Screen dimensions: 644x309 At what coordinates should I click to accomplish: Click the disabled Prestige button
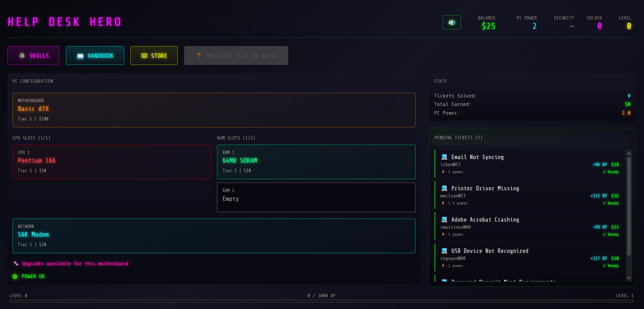click(x=236, y=55)
